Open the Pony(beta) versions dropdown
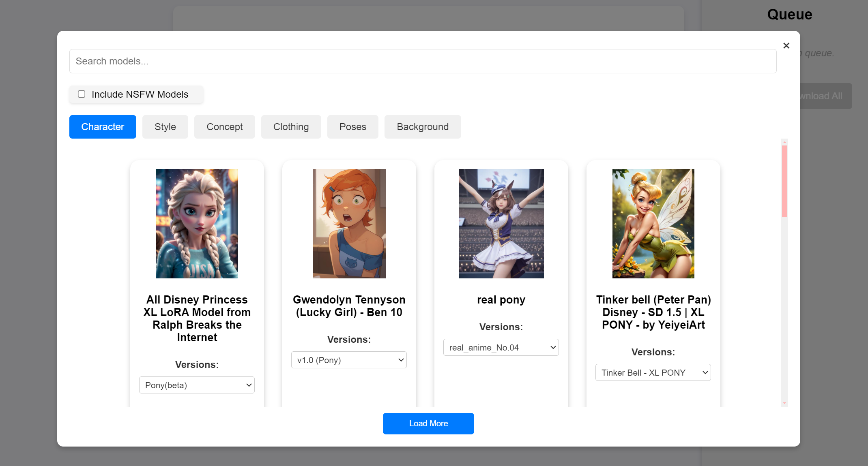 197,385
